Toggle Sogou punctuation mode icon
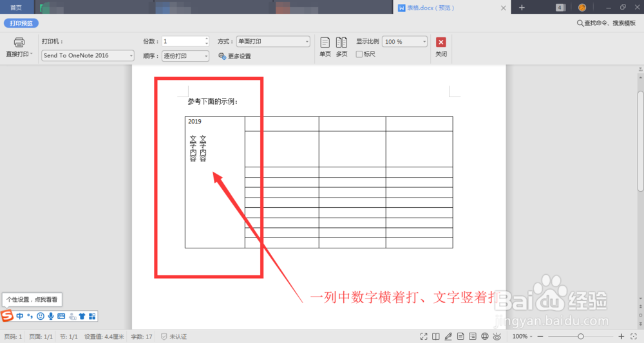 pos(30,317)
